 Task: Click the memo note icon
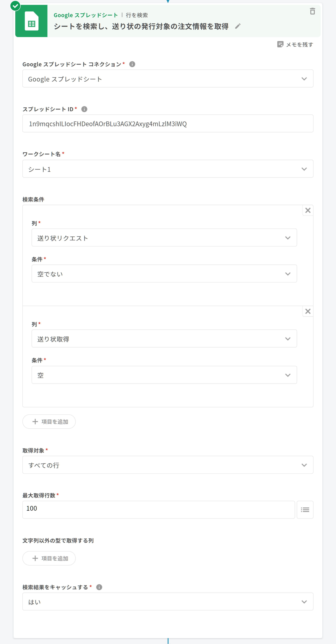(280, 45)
